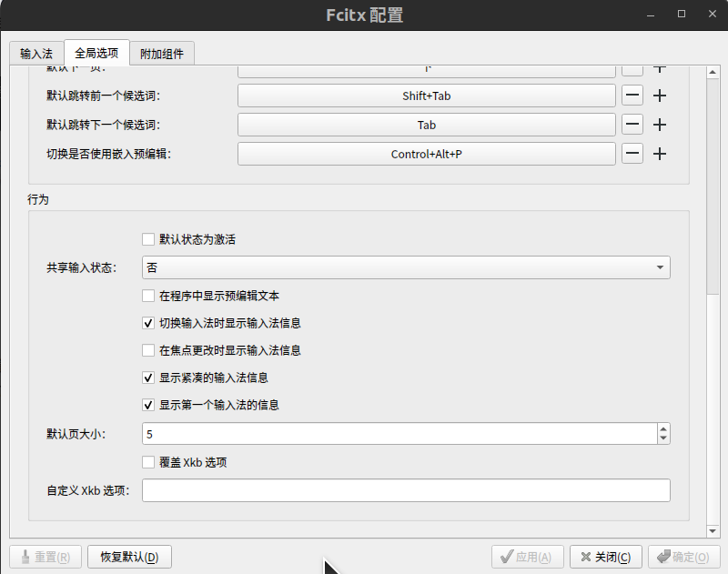Click the plus icon beside the Tab shortcut
The height and width of the screenshot is (574, 728).
click(659, 125)
